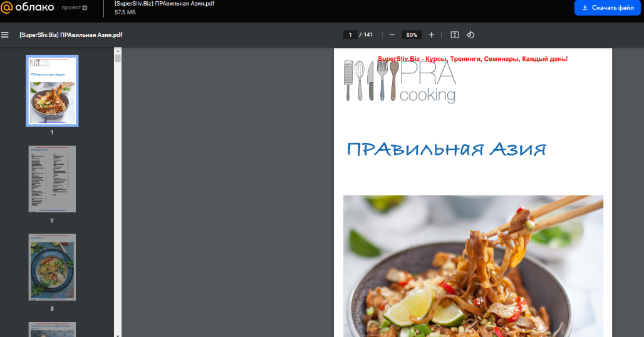This screenshot has height=337, width=644.
Task: Toggle fit to page icon
Action: (x=455, y=35)
